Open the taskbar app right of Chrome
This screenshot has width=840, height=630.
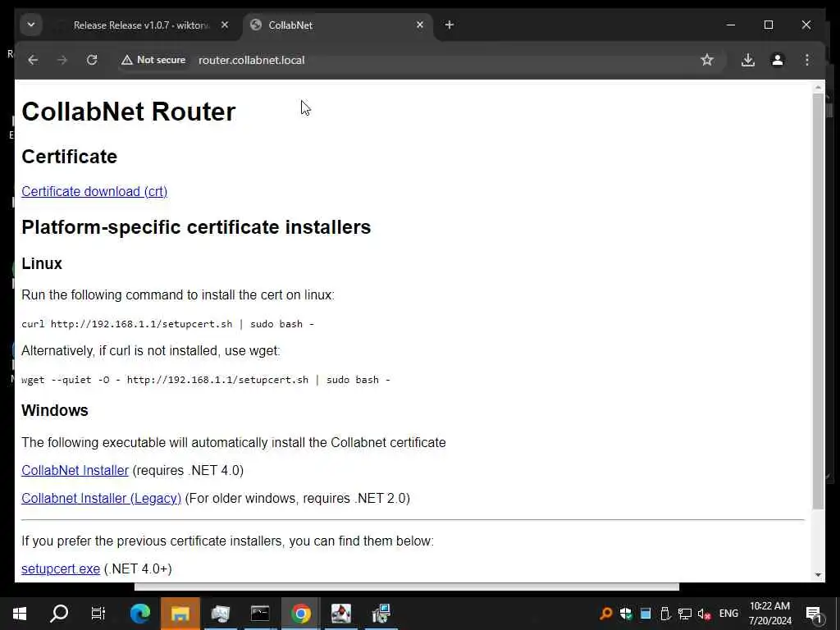340,614
